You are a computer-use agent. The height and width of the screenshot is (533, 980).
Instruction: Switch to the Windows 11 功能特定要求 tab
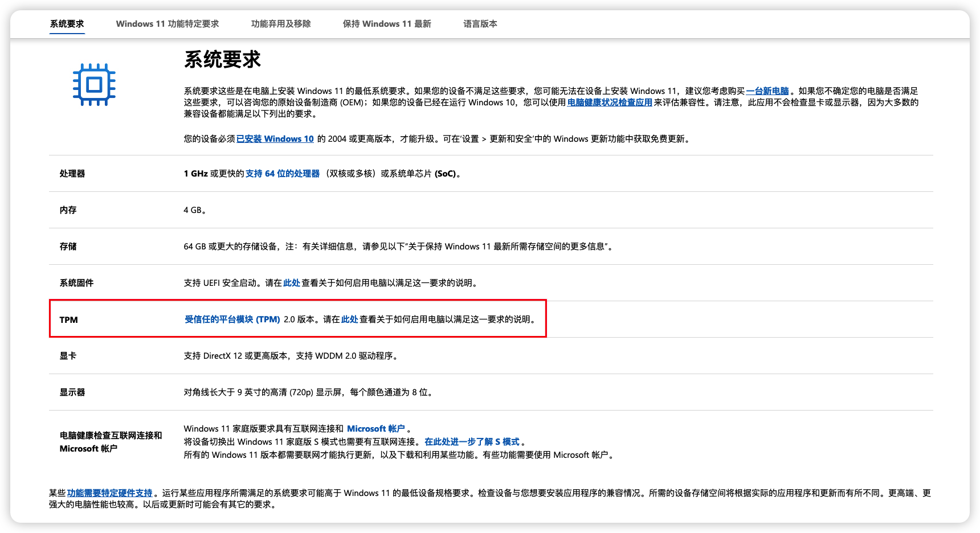coord(168,23)
